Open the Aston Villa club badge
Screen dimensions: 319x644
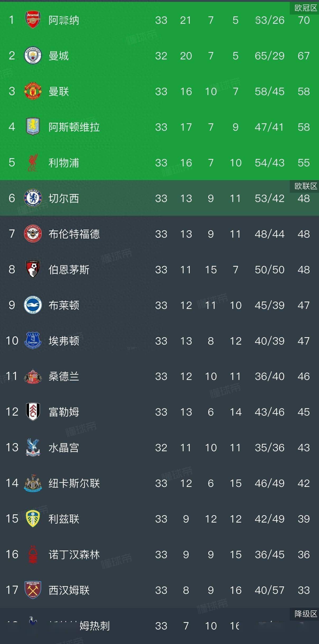tap(33, 126)
